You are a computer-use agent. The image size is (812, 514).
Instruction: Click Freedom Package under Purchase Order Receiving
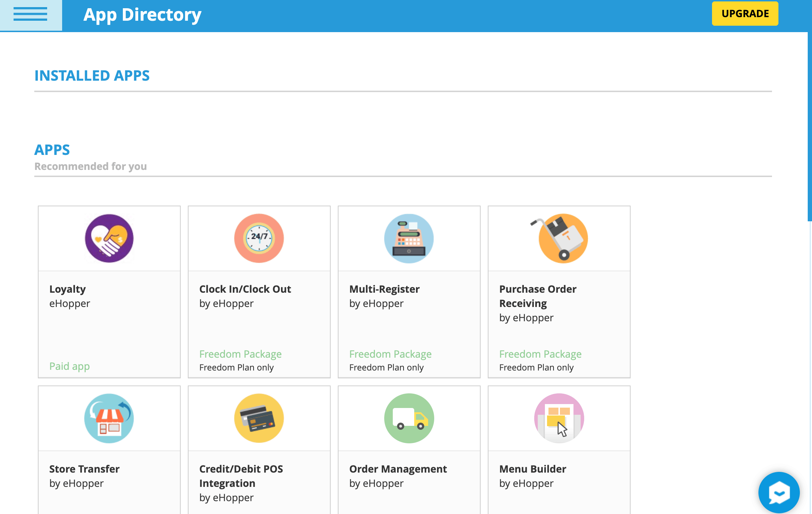click(540, 354)
